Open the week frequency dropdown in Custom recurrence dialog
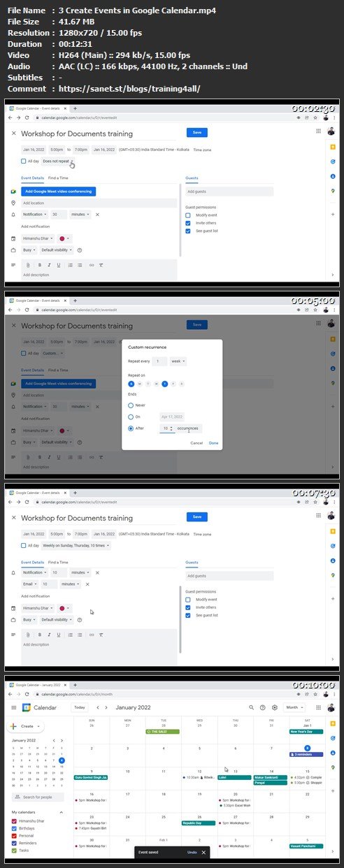 tap(178, 361)
